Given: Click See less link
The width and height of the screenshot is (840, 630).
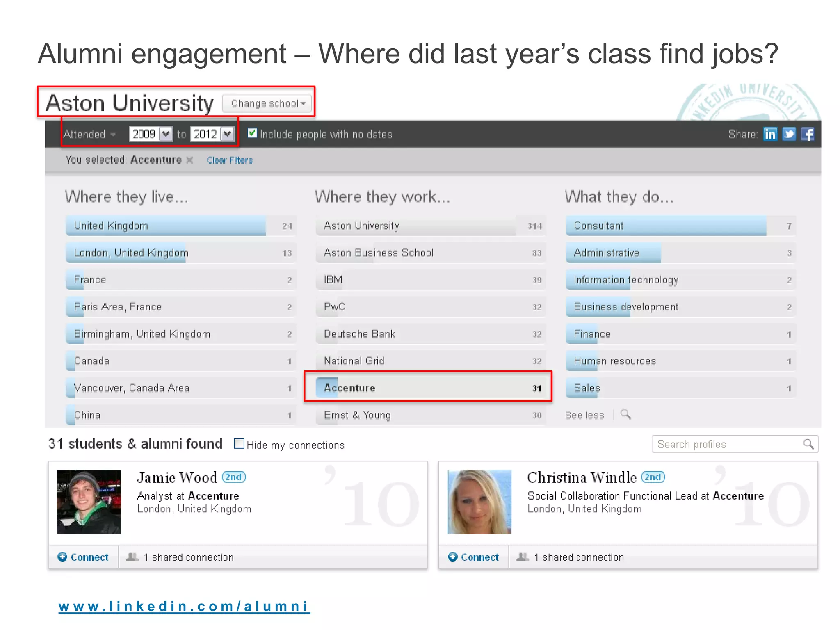Looking at the screenshot, I should (584, 415).
